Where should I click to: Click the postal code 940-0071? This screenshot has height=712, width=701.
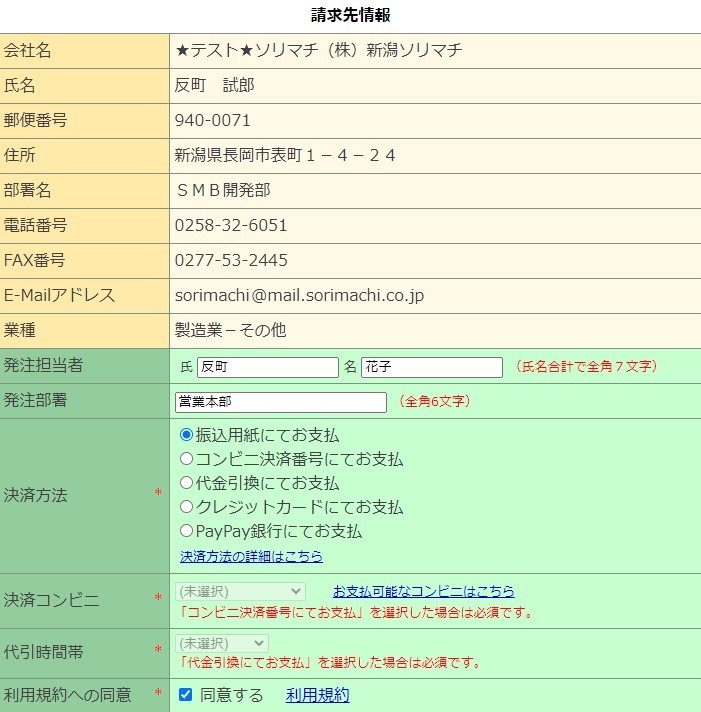212,120
